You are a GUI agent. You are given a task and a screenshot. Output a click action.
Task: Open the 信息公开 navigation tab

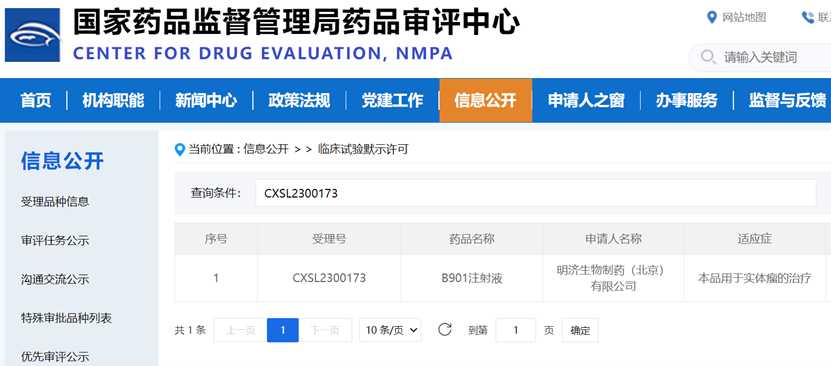point(485,100)
